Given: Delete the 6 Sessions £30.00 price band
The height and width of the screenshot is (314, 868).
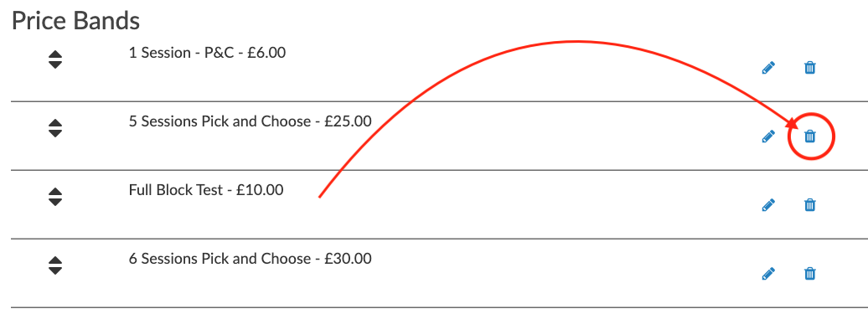Looking at the screenshot, I should click(809, 274).
